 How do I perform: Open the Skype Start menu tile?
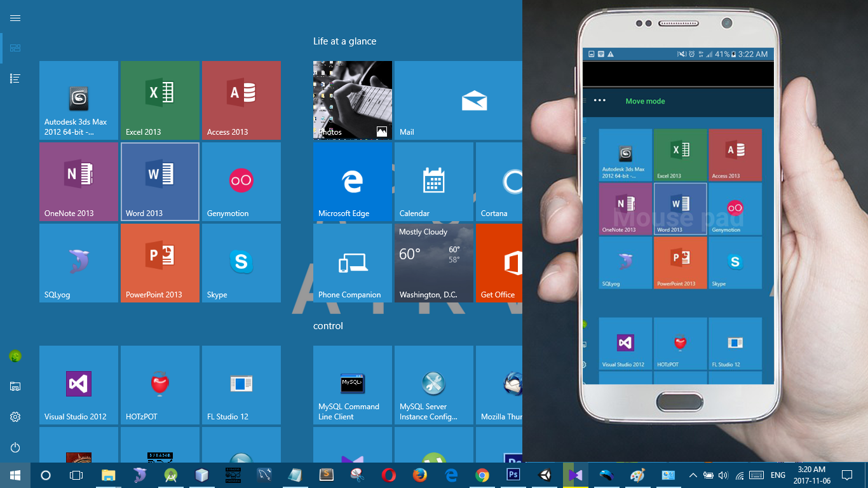click(241, 263)
